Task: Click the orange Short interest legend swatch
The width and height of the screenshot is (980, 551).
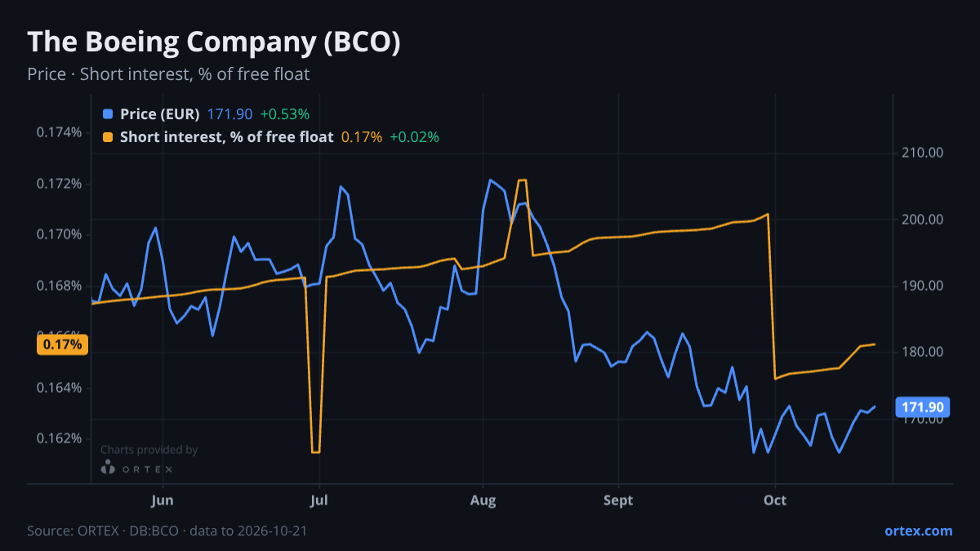Action: tap(108, 137)
